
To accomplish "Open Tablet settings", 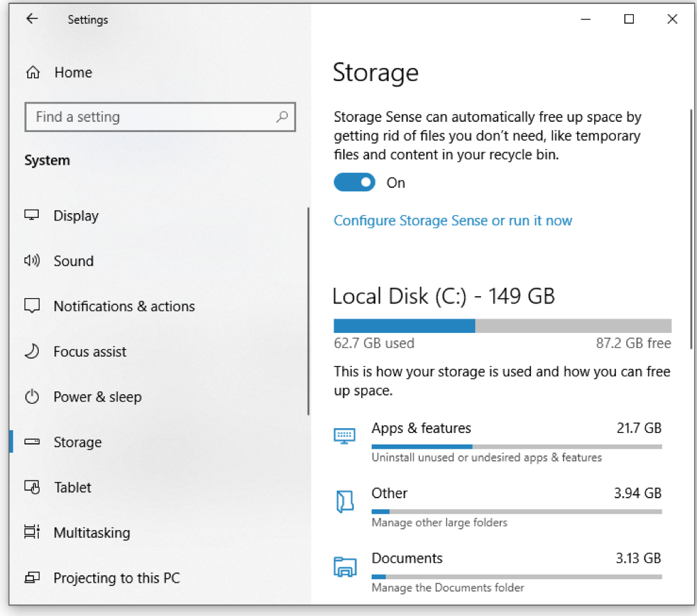I will [x=72, y=487].
